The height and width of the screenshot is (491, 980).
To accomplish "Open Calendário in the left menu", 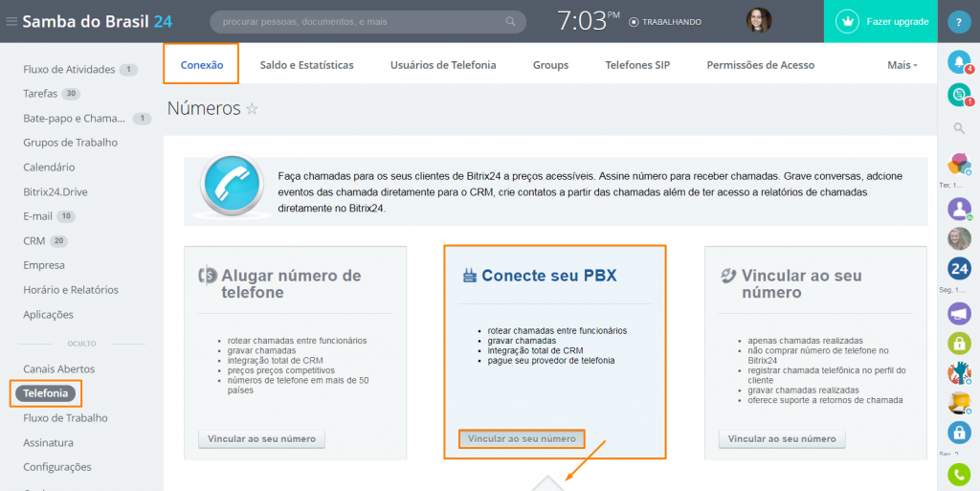I will click(x=49, y=167).
